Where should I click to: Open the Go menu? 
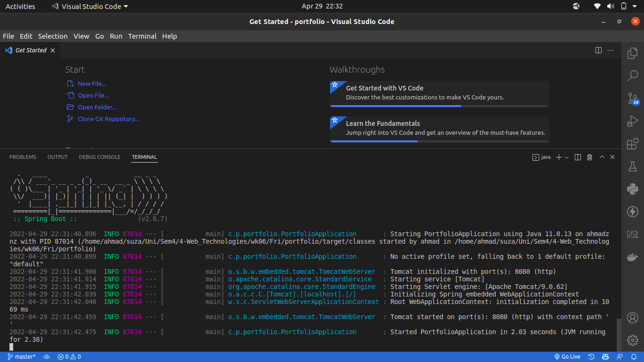click(99, 36)
